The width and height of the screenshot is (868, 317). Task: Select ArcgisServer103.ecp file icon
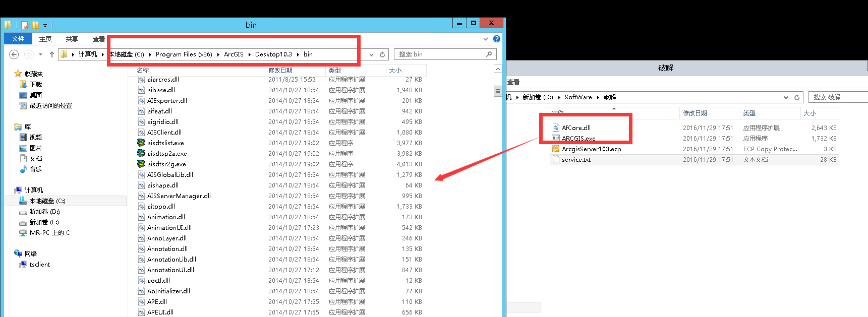[x=556, y=149]
